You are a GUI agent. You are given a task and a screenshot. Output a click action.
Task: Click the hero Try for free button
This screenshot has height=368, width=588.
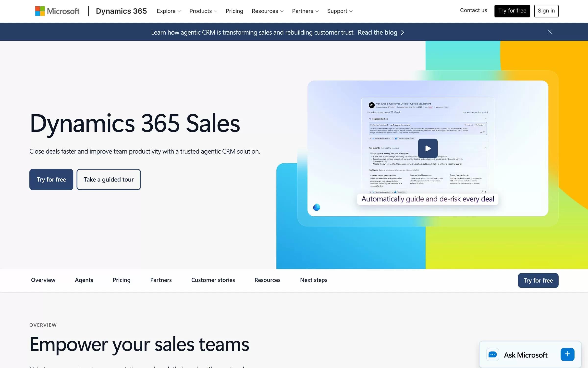[51, 179]
